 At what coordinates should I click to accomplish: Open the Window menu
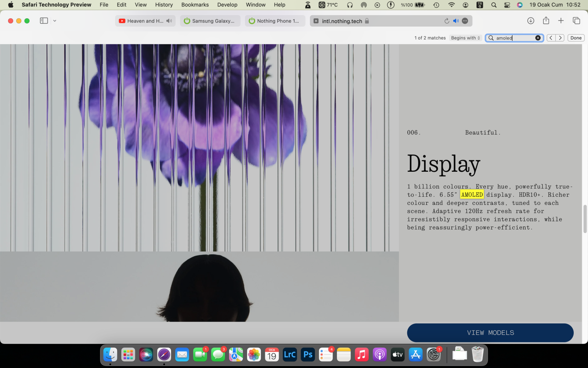tap(256, 5)
